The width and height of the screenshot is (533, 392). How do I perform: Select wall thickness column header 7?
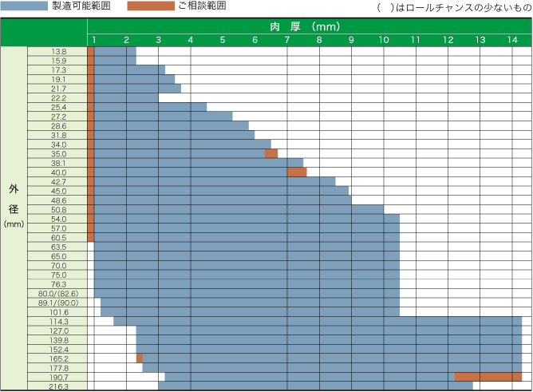(x=286, y=40)
